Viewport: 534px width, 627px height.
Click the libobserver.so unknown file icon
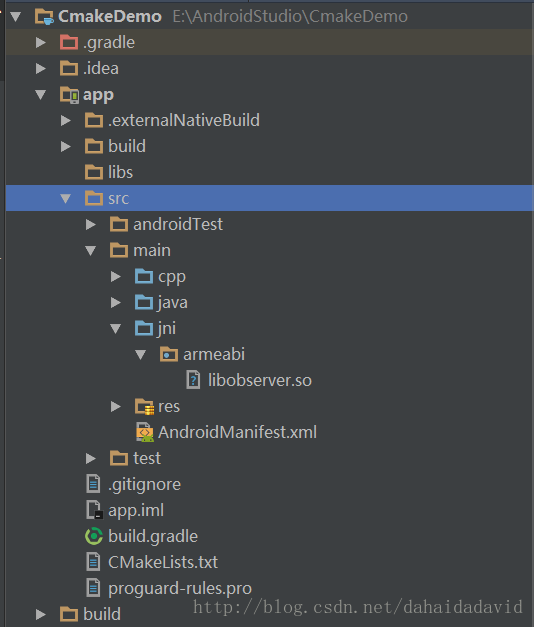[x=193, y=380]
